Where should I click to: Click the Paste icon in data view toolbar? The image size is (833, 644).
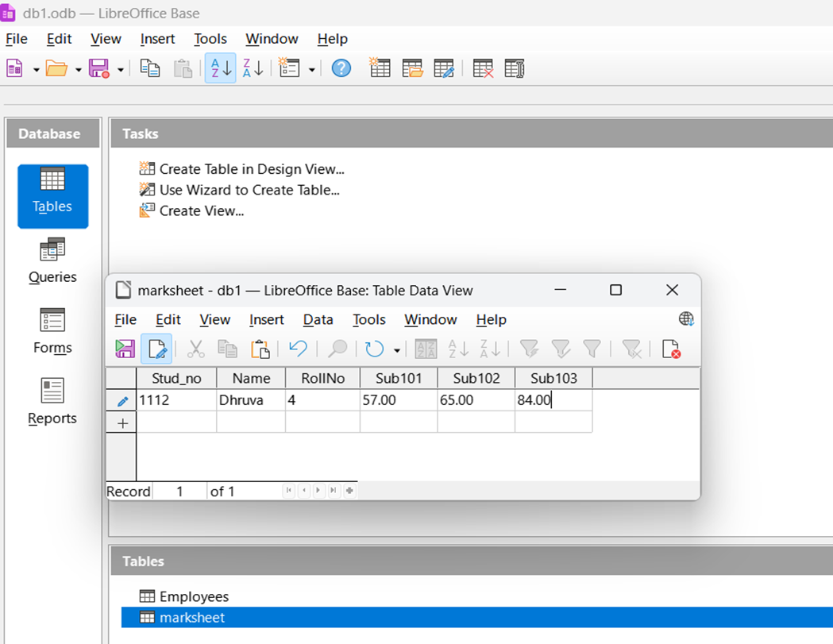click(x=260, y=349)
